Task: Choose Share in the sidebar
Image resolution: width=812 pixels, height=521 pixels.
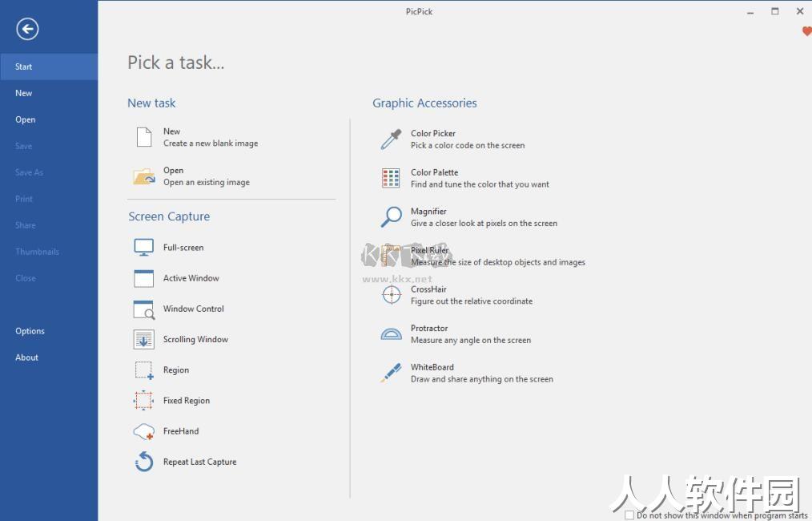Action: click(49, 225)
